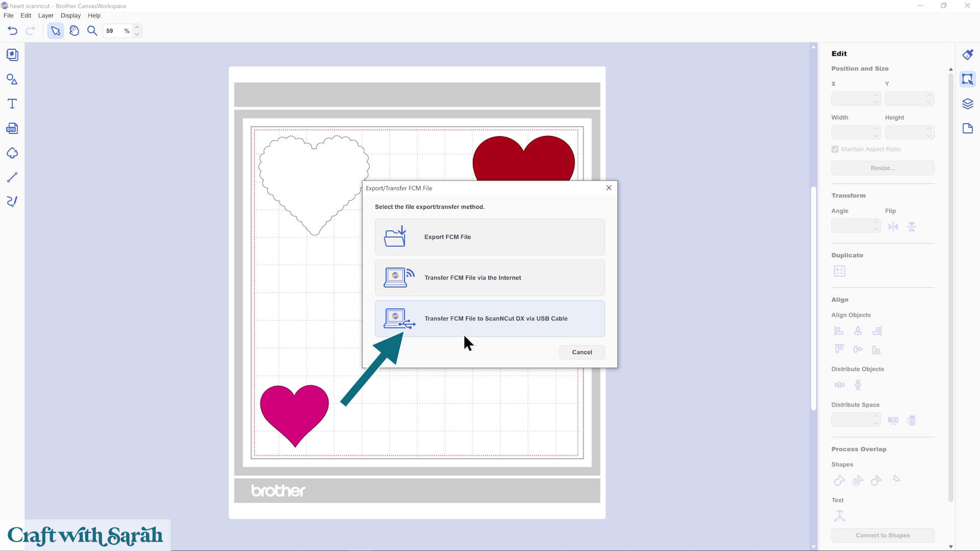This screenshot has height=551, width=980.
Task: Choose Transfer FCM File via USB Cable
Action: 489,318
